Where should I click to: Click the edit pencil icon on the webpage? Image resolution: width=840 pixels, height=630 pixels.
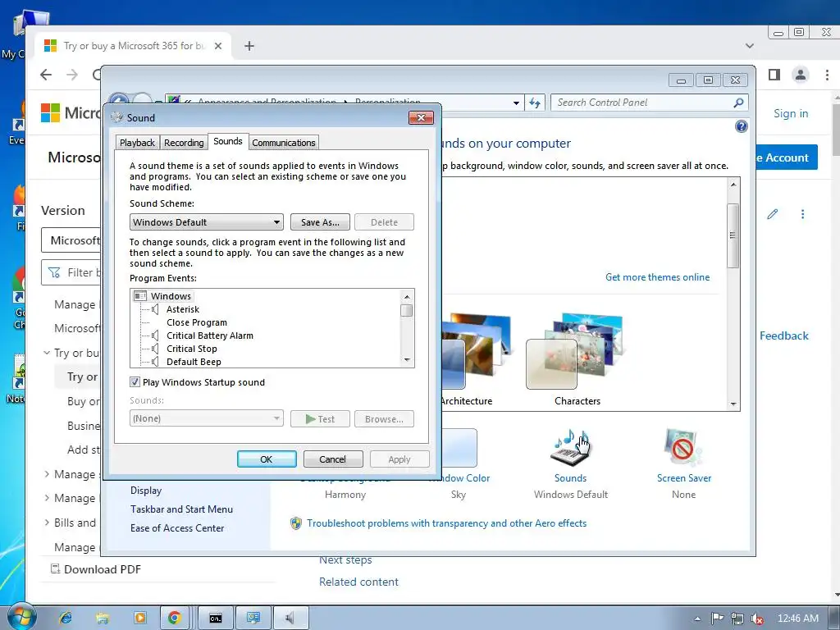772,214
